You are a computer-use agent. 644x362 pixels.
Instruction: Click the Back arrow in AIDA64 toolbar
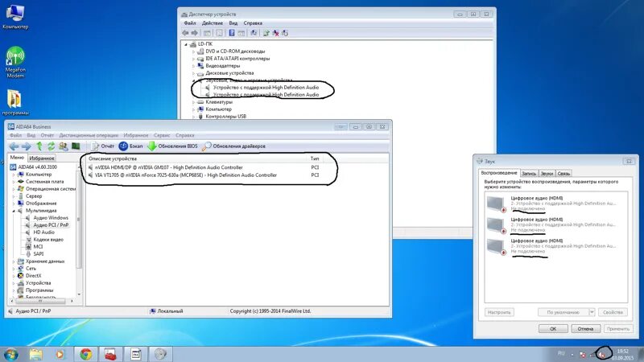point(14,146)
